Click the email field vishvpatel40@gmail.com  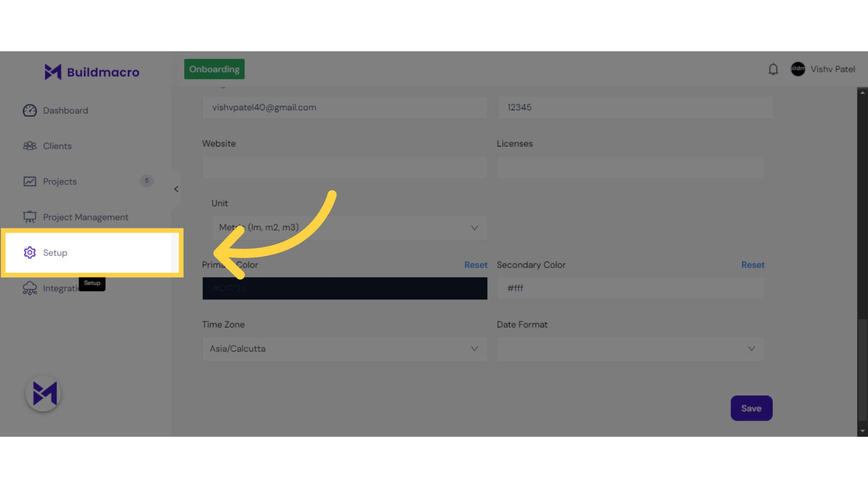(344, 108)
